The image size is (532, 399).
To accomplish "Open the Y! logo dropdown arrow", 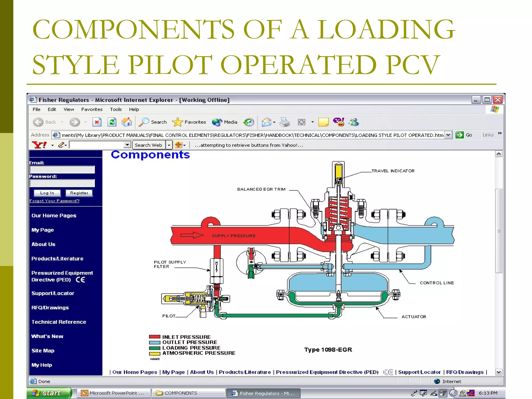I will pos(52,145).
